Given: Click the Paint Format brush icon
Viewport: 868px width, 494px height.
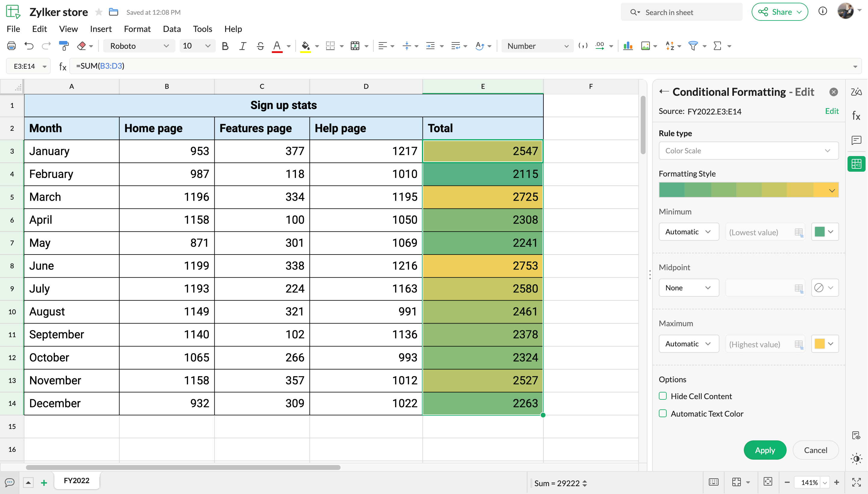Looking at the screenshot, I should pyautogui.click(x=64, y=46).
